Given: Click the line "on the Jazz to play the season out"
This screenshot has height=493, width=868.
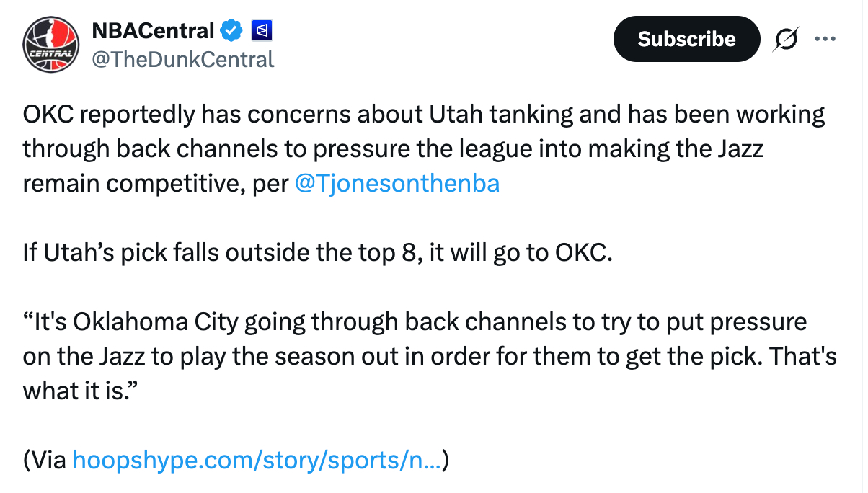Looking at the screenshot, I should coord(429,357).
